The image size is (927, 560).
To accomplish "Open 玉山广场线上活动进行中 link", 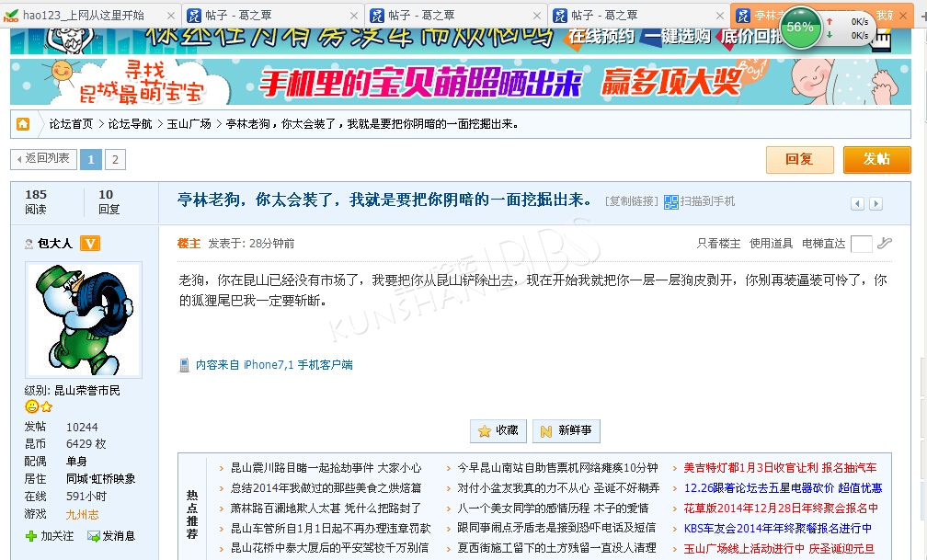I will pyautogui.click(x=779, y=548).
